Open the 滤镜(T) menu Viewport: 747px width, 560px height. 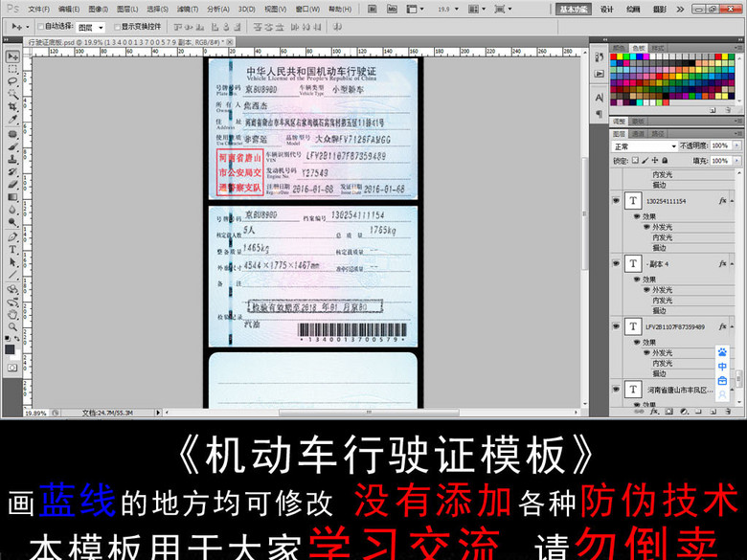pos(187,9)
